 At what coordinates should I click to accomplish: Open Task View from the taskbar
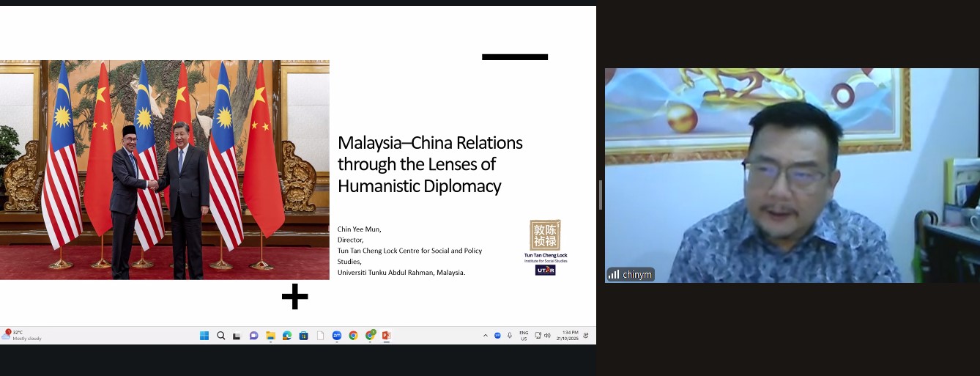point(237,336)
